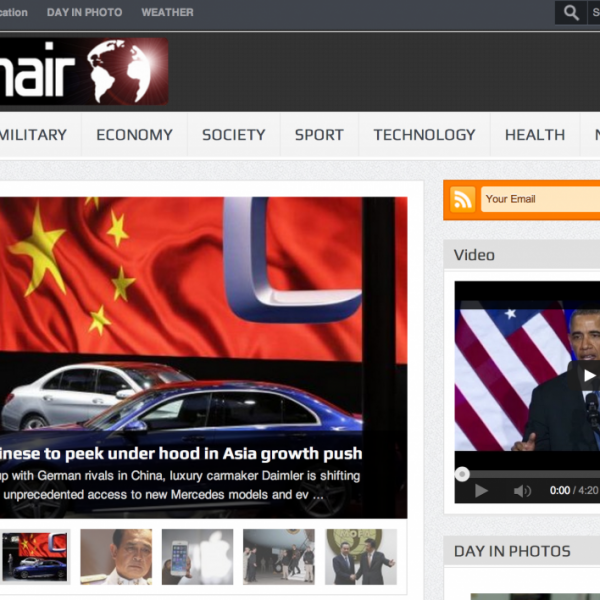Click the large play overlay on the video
The image size is (600, 600).
click(x=589, y=376)
